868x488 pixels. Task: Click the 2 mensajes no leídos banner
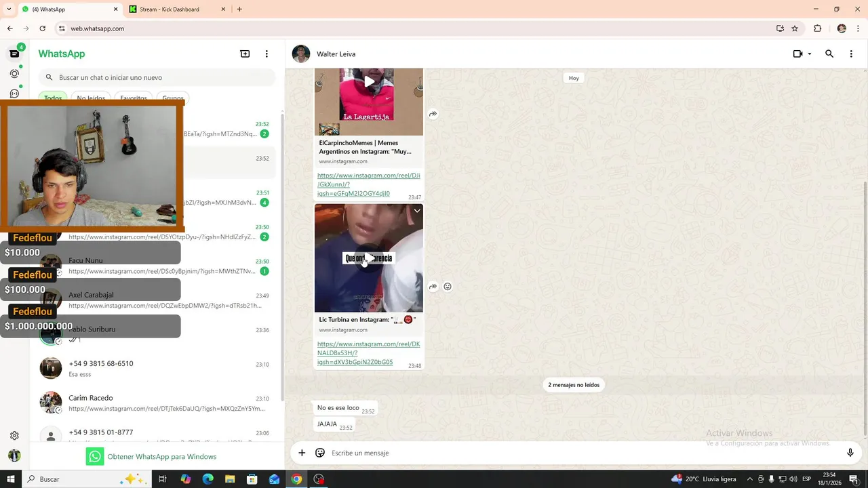click(x=574, y=385)
